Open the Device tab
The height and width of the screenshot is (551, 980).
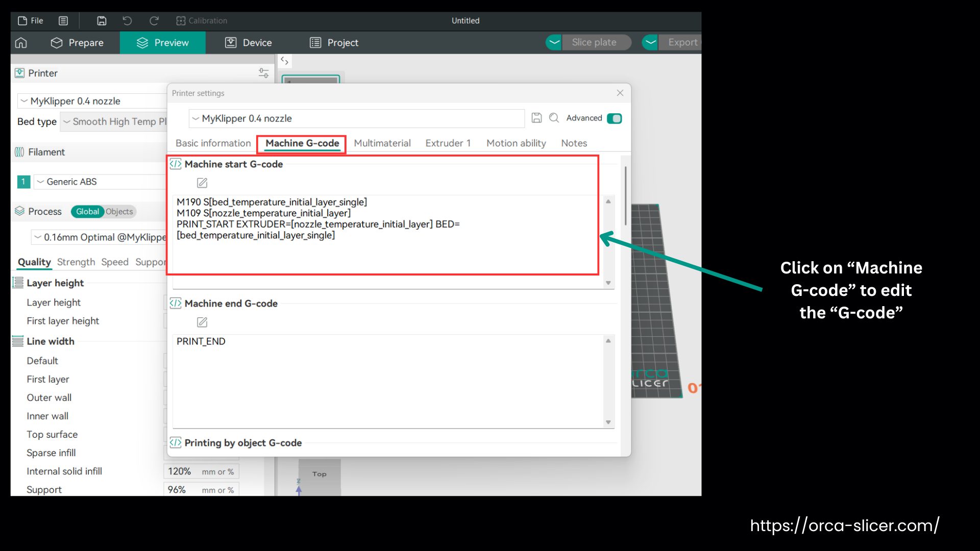point(249,43)
